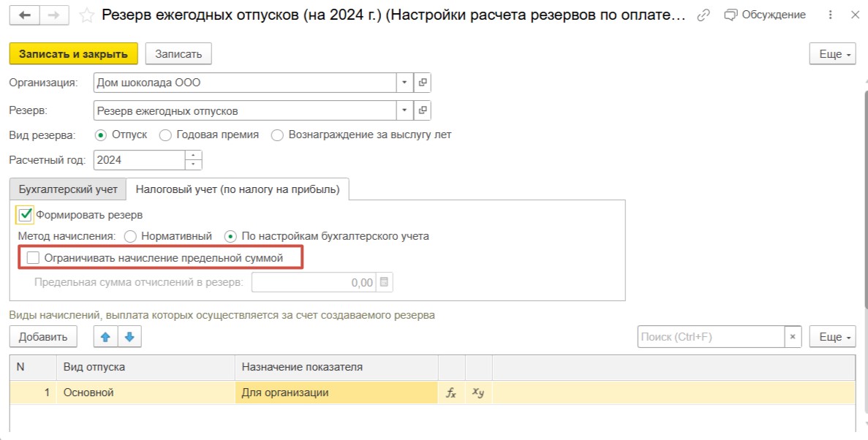This screenshot has width=868, height=440.
Task: Click the back navigation arrow
Action: coord(25,15)
